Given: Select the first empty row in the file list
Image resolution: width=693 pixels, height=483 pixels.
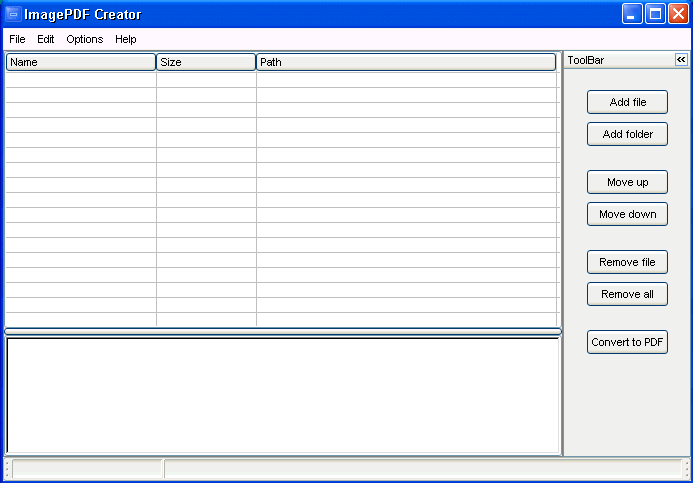Looking at the screenshot, I should coord(281,80).
